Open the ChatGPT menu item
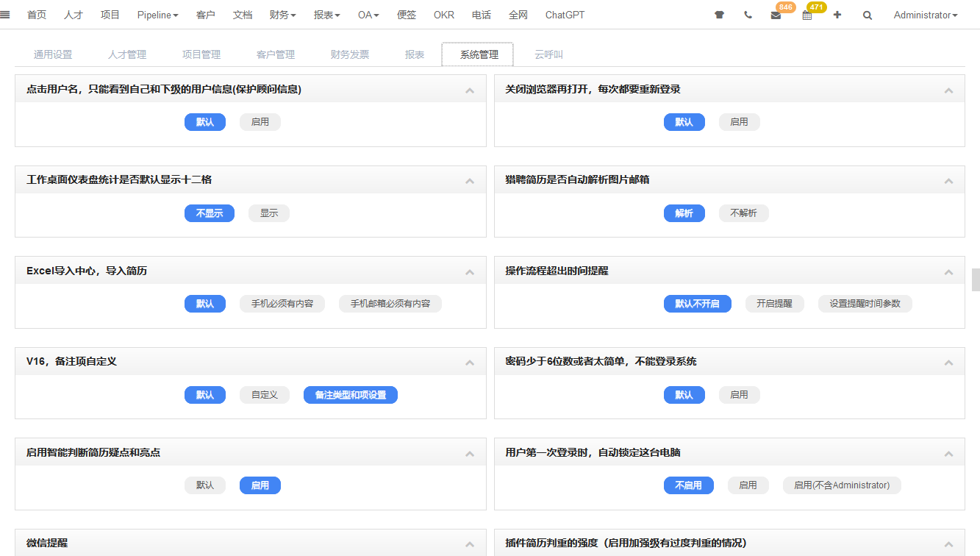 point(564,14)
